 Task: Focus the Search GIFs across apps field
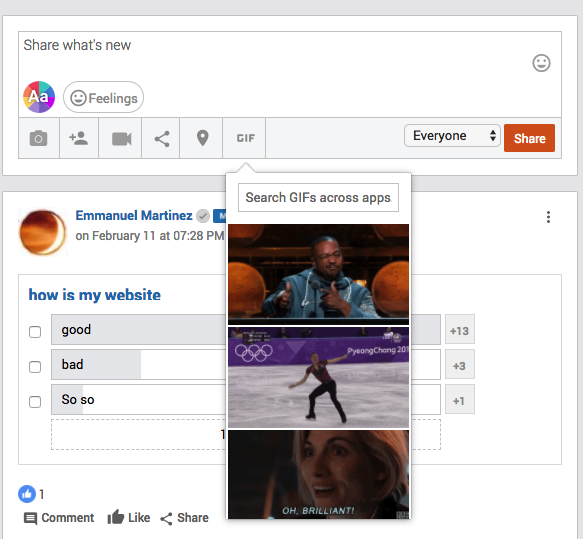[318, 197]
